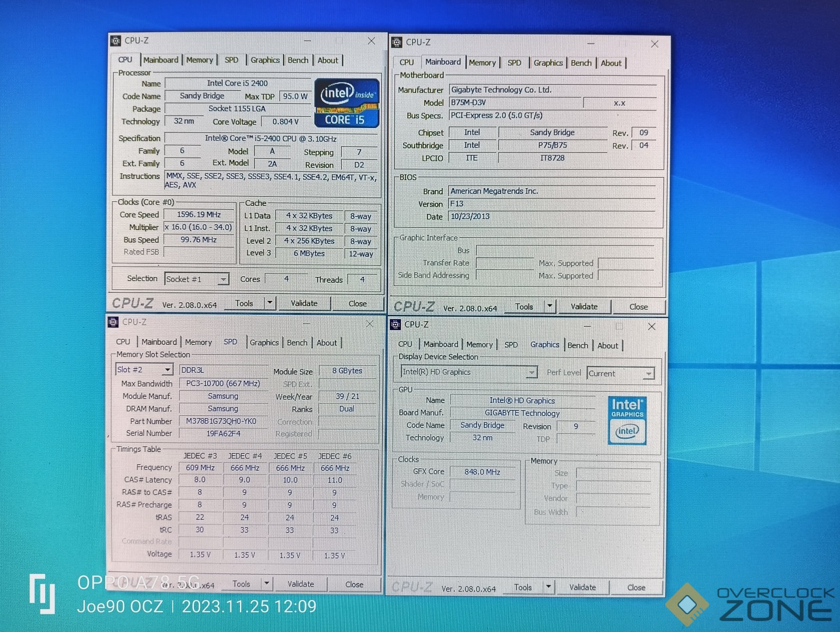The height and width of the screenshot is (632, 840).
Task: Click the Intel Graphics logo badge
Action: coord(627,420)
